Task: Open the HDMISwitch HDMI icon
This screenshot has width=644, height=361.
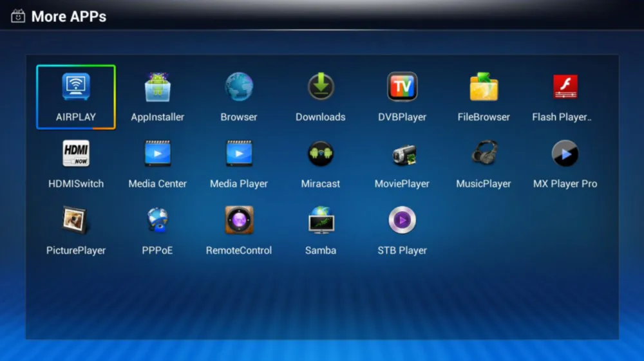Action: tap(76, 153)
